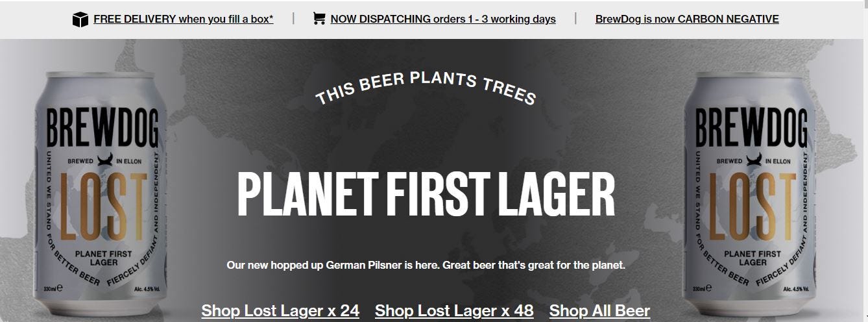
Task: Click the shopping cart dispatch icon
Action: (x=319, y=18)
